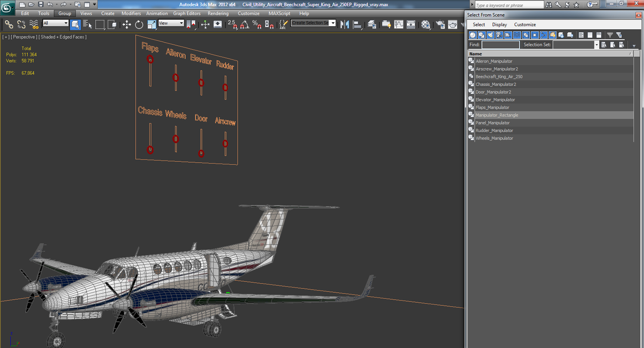Open the Graph Editors menu
Viewport: 644px width, 348px height.
coord(187,13)
